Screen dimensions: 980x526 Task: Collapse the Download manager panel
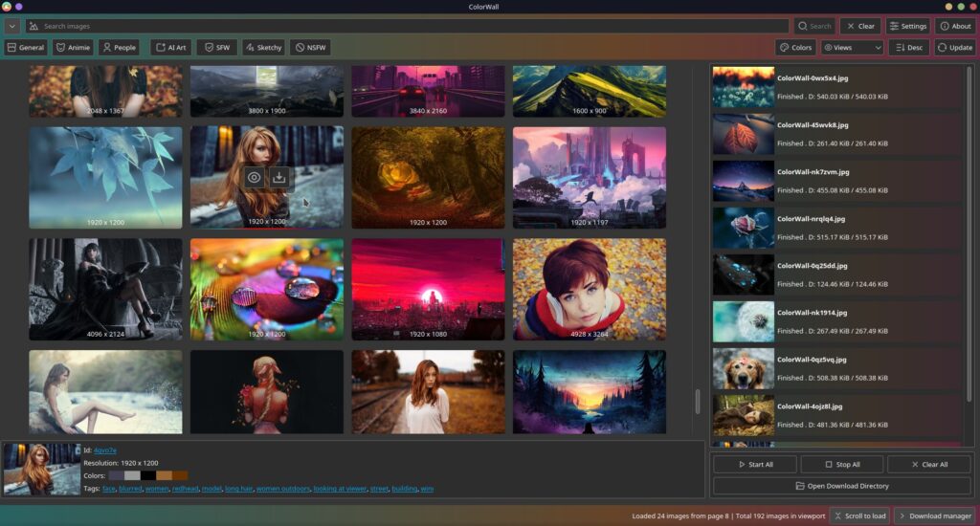[x=934, y=515]
